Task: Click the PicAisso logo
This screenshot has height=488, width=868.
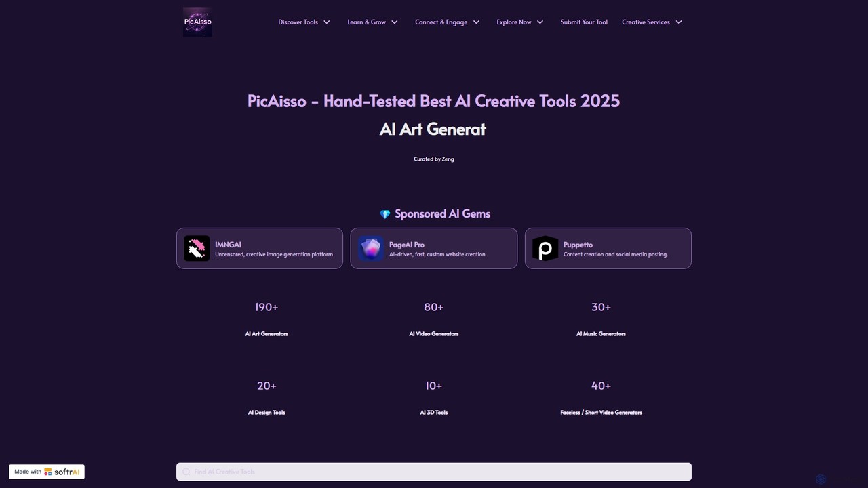Action: 197,22
